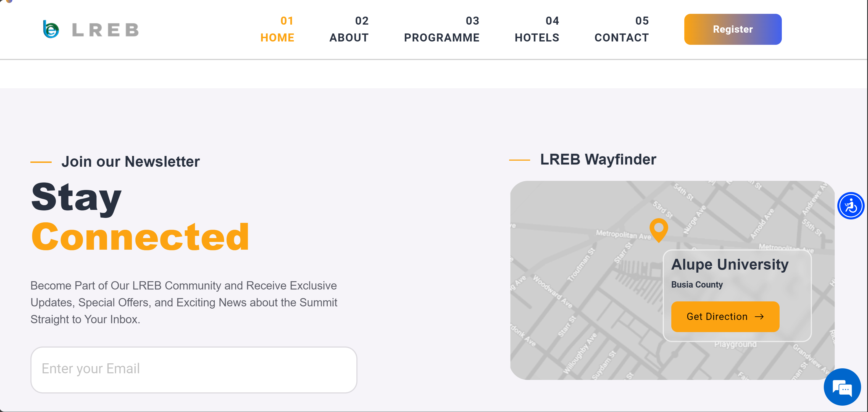Click the LREB Wayfinder heading
This screenshot has width=868, height=412.
(598, 160)
